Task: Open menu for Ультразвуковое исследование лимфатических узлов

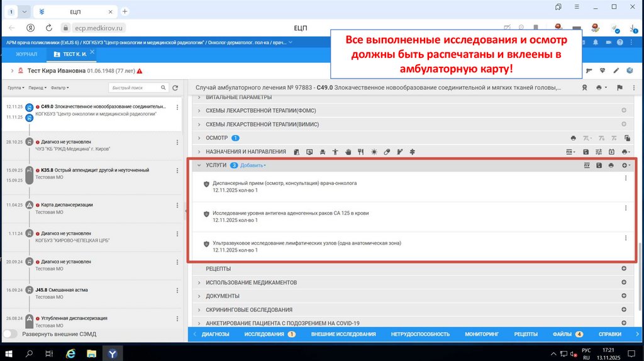Action: click(x=626, y=238)
